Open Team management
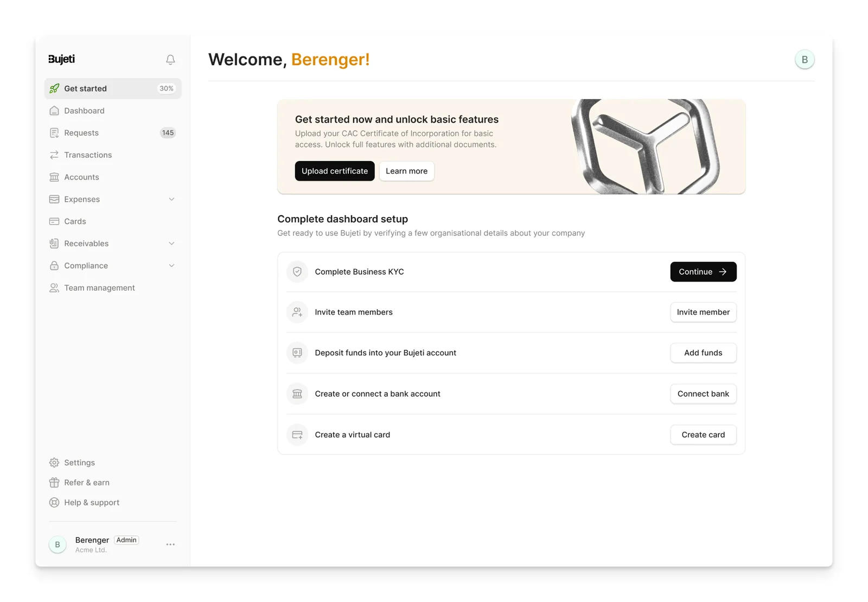Screen dimensions: 868x602 [x=113, y=288]
